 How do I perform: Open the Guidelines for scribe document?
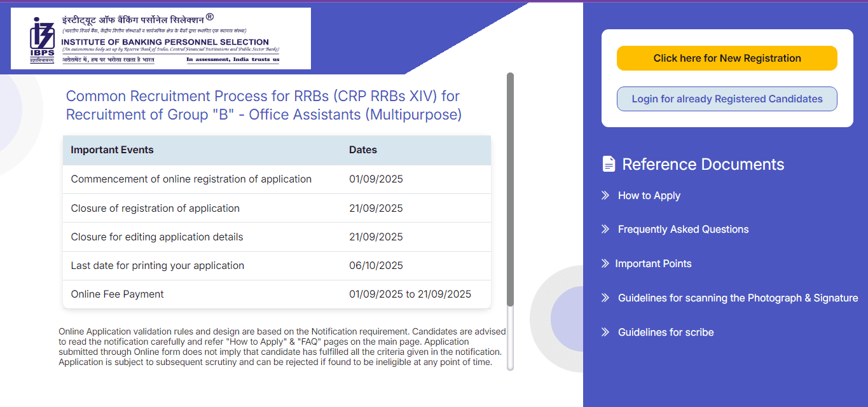(x=666, y=332)
